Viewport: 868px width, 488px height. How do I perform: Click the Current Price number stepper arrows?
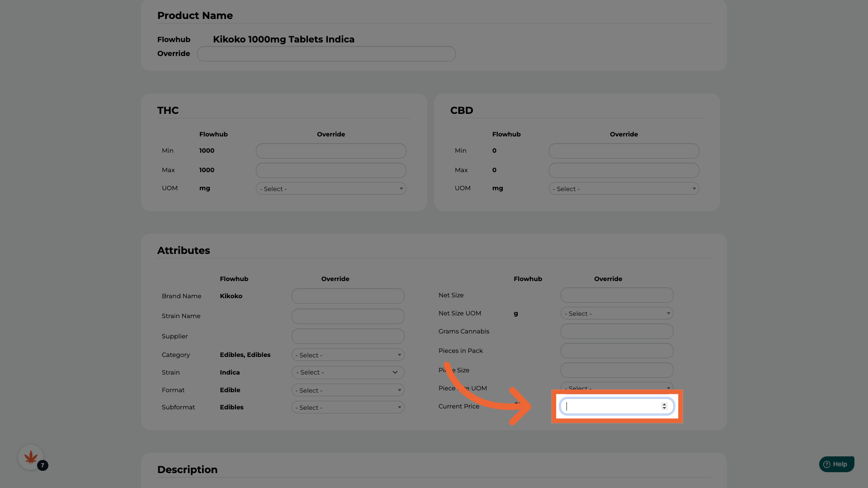[664, 406]
